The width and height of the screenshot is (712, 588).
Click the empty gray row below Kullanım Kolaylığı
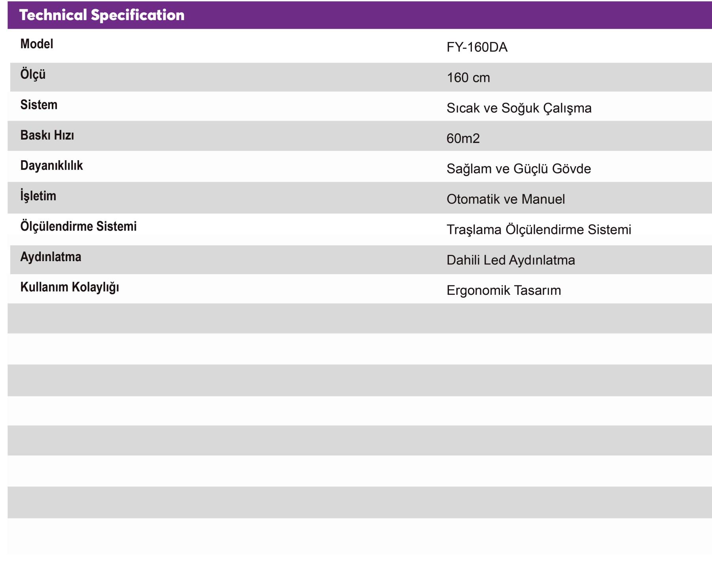356,319
